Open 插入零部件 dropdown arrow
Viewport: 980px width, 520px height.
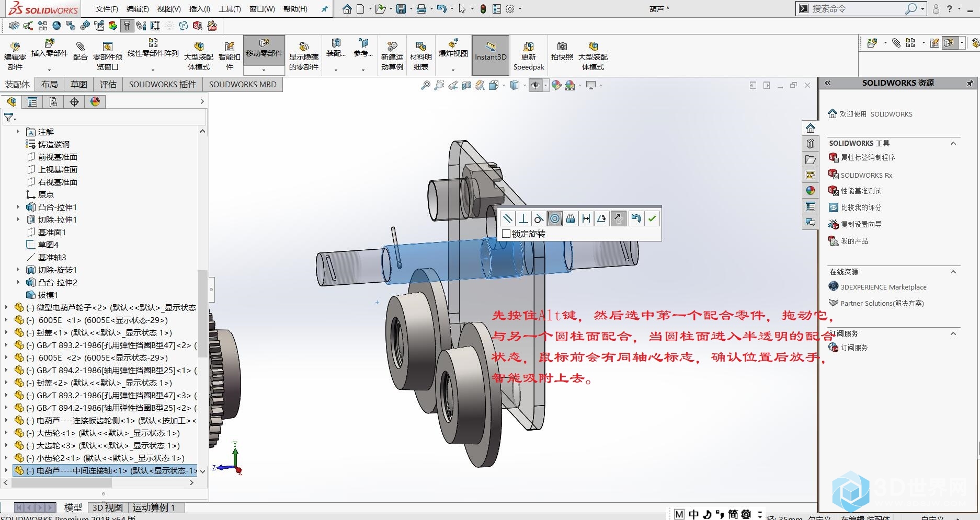coord(50,70)
